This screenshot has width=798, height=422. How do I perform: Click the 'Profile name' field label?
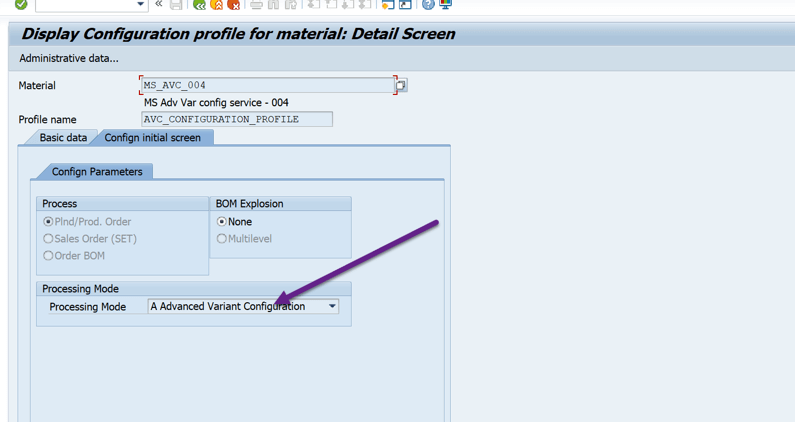pyautogui.click(x=47, y=120)
